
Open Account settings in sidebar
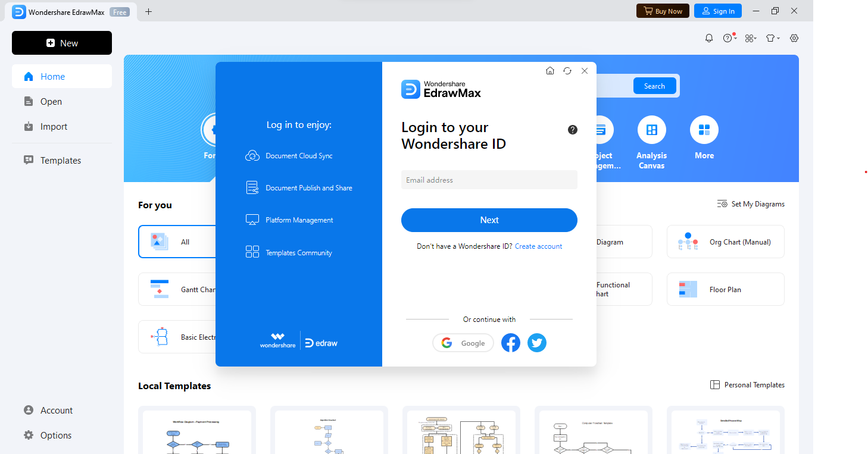(x=62, y=410)
